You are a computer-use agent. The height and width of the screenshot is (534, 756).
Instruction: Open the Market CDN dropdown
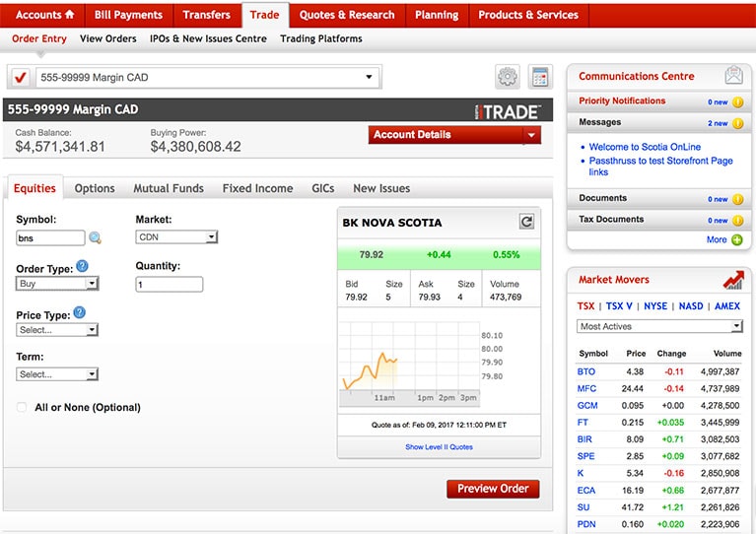point(176,237)
